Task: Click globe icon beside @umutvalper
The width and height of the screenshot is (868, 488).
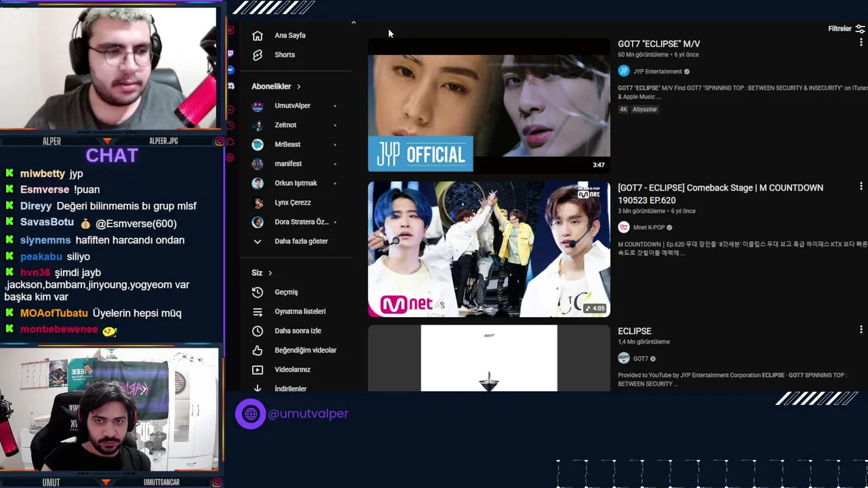Action: [250, 413]
